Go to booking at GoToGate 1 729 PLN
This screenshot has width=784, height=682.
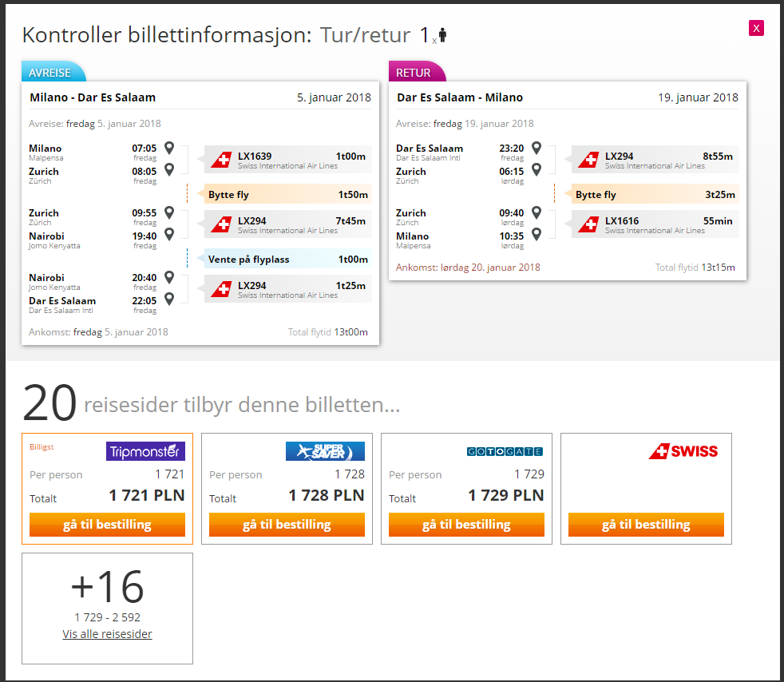click(466, 525)
